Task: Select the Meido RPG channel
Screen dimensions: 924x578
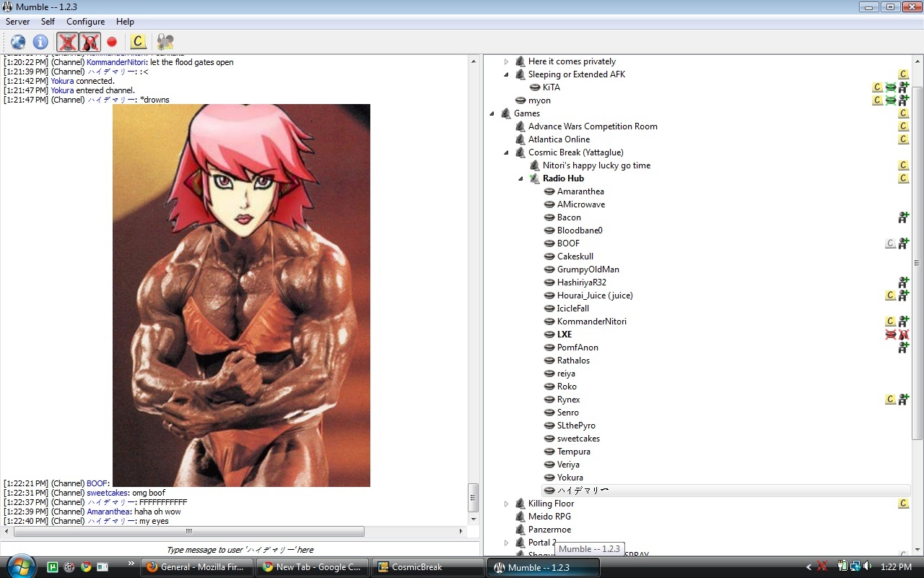Action: click(549, 517)
